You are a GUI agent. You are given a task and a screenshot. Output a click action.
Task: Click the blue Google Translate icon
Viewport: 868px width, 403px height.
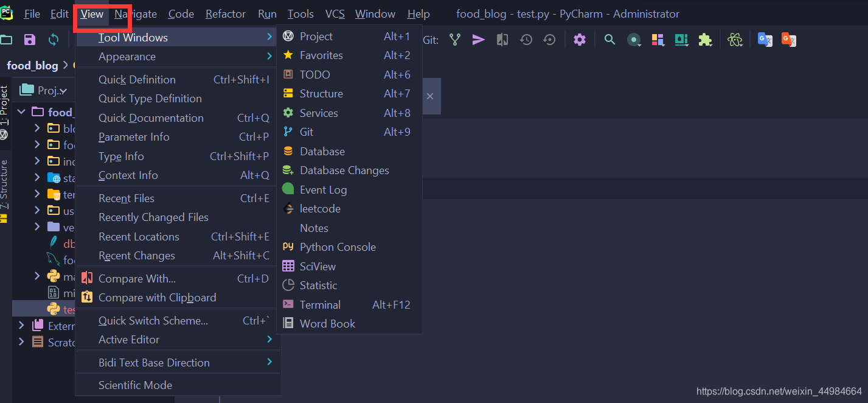click(765, 40)
